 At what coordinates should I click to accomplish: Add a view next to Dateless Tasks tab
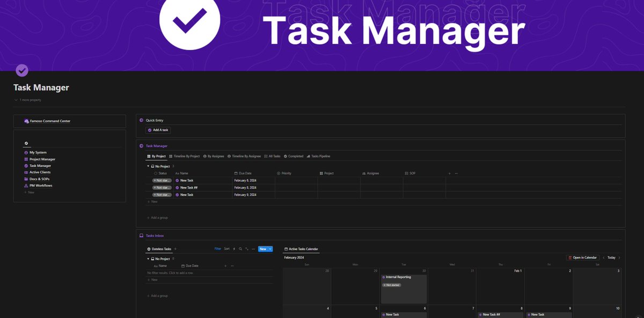175,249
